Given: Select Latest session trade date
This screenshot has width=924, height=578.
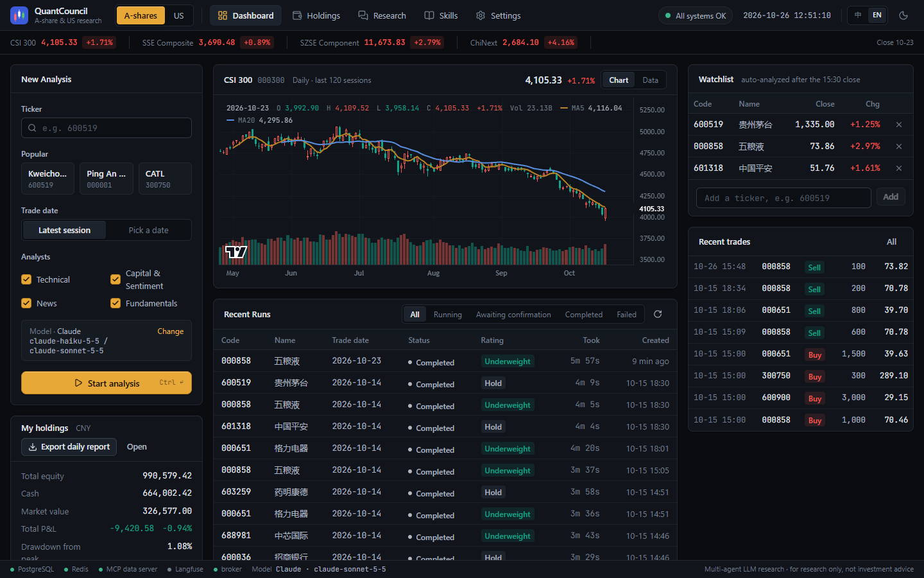Looking at the screenshot, I should click(x=64, y=230).
